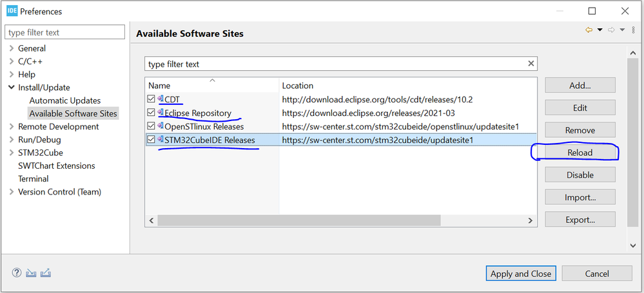
Task: Click the Import... button
Action: coord(580,198)
